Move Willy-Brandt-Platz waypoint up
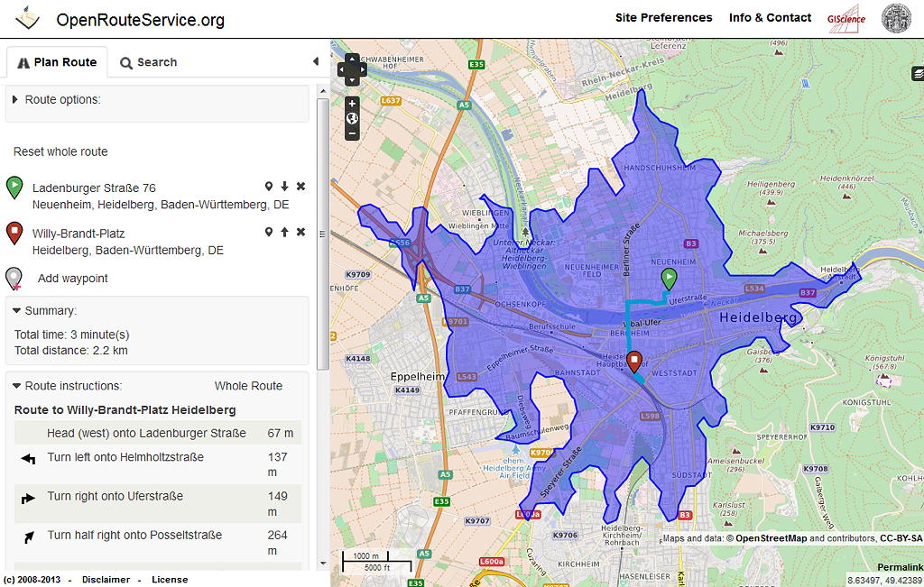 pos(284,232)
